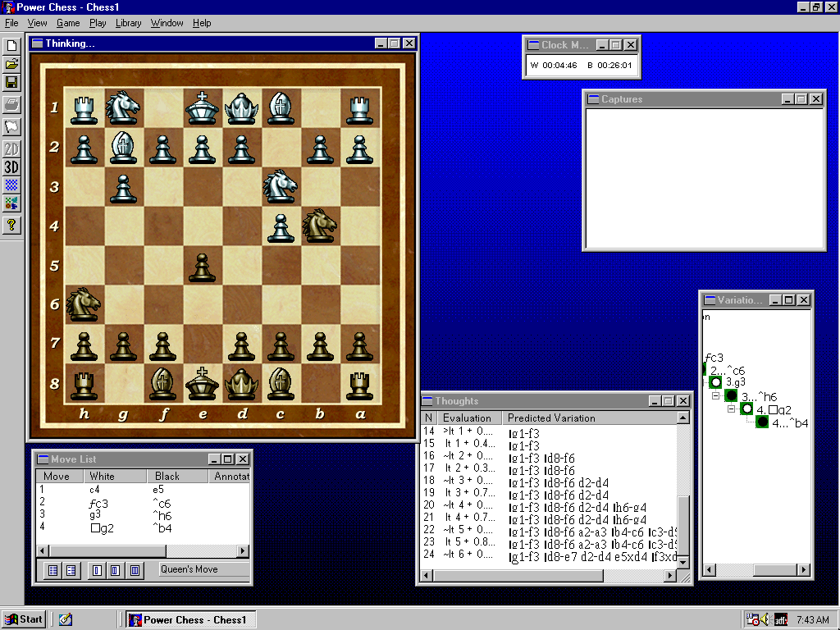
Task: Switch to 3D board view
Action: click(11, 167)
